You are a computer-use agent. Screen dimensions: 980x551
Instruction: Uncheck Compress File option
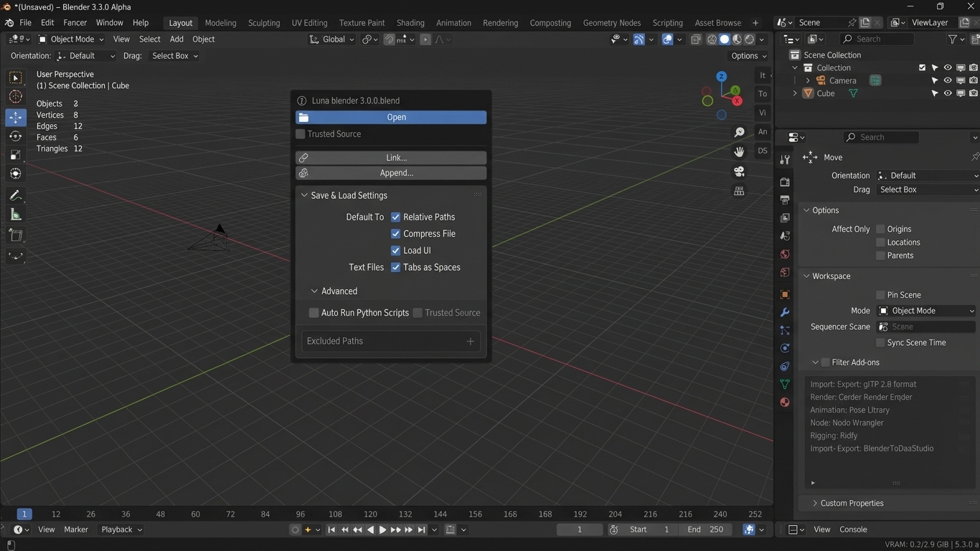[395, 234]
